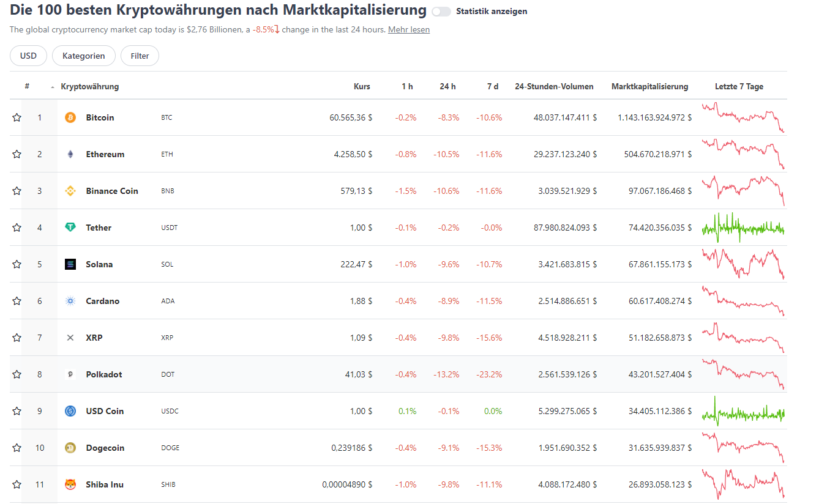Add Cardano to favorites via star
838x504 pixels.
tap(17, 301)
